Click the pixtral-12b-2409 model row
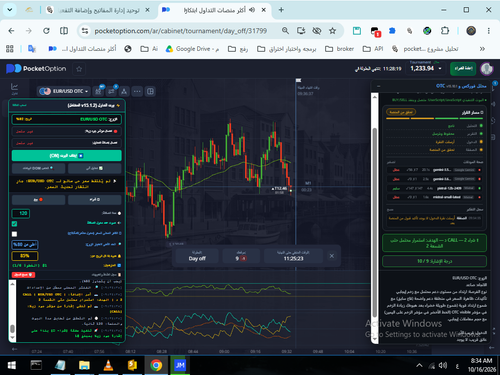The width and height of the screenshot is (500, 375). [x=434, y=188]
